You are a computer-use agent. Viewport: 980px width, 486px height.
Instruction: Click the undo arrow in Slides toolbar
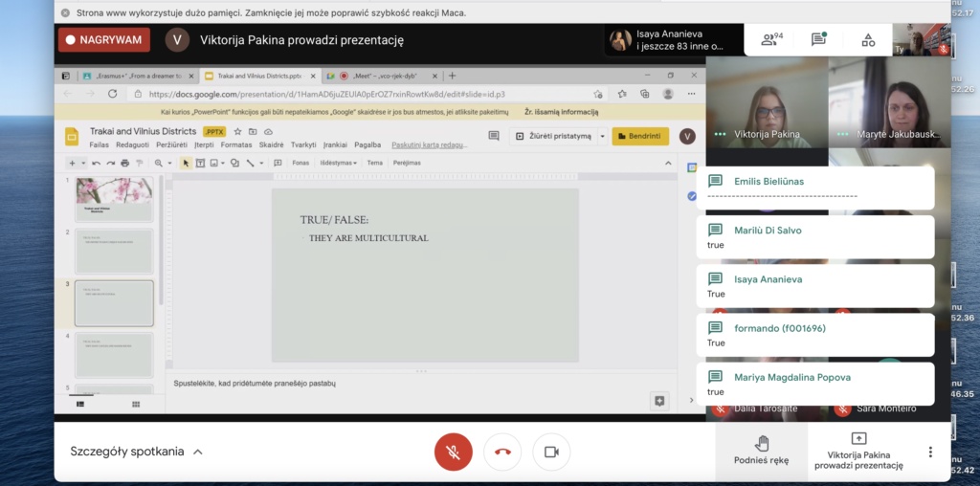(98, 164)
